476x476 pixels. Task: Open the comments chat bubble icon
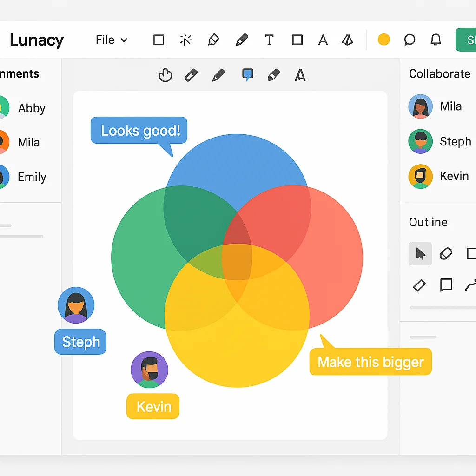[410, 40]
